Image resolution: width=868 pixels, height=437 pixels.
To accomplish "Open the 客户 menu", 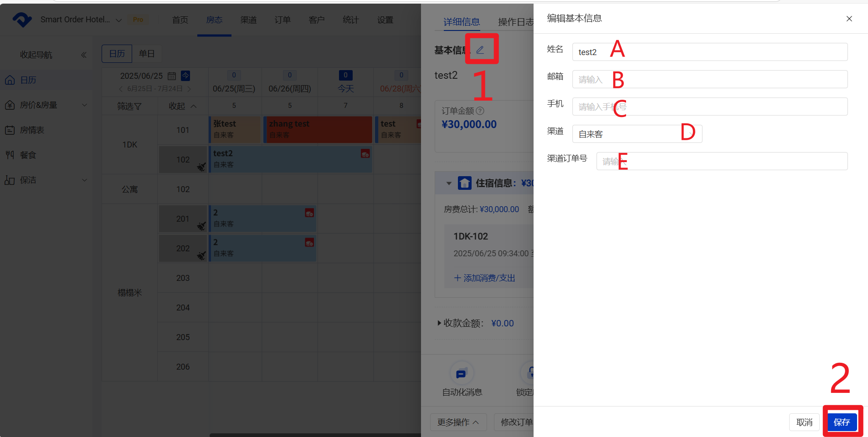I will (x=317, y=20).
